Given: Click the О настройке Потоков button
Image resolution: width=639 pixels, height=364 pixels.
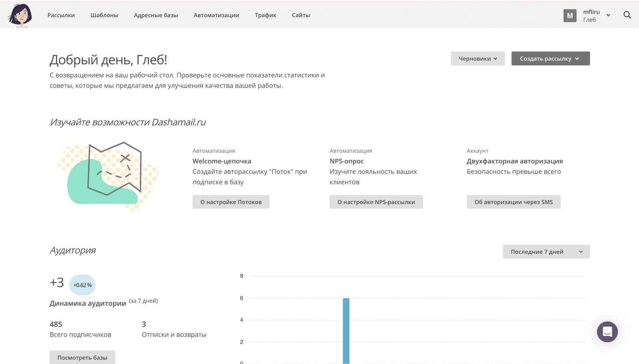Looking at the screenshot, I should (x=231, y=202).
